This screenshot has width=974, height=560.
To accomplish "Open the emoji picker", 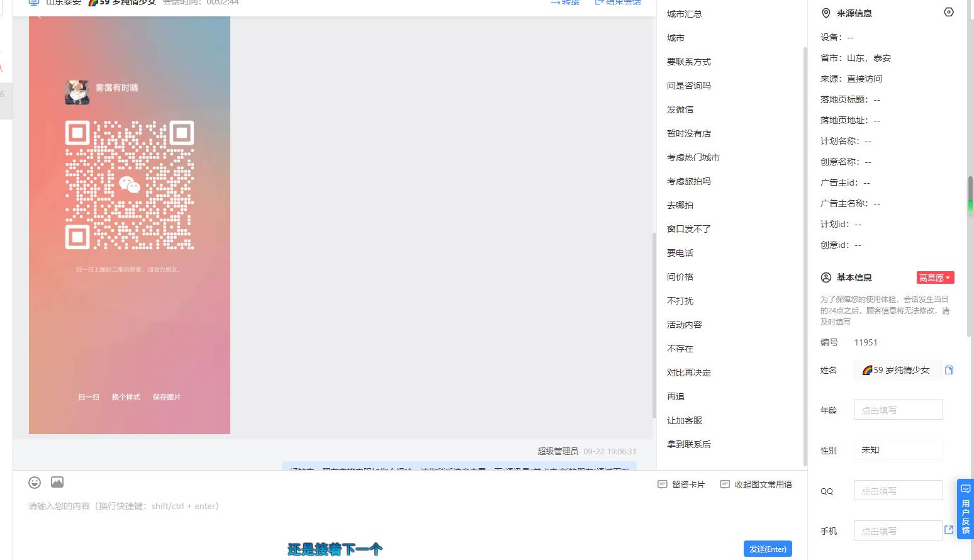I will 35,483.
